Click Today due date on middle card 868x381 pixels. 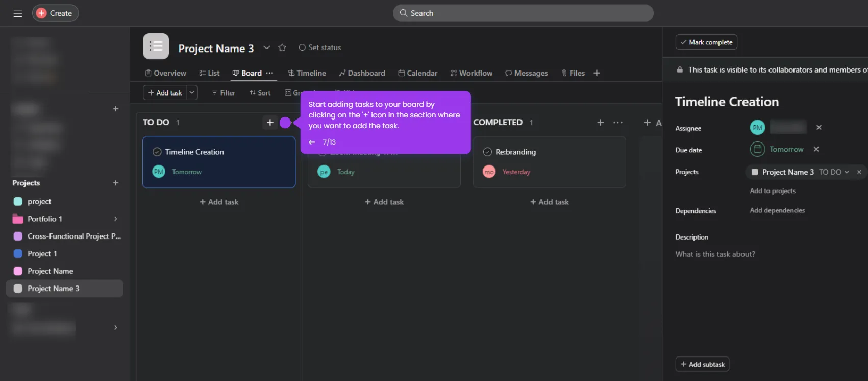point(345,172)
